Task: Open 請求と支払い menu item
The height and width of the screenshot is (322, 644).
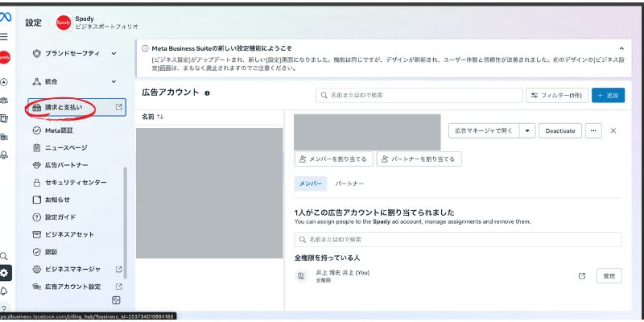Action: (x=76, y=107)
